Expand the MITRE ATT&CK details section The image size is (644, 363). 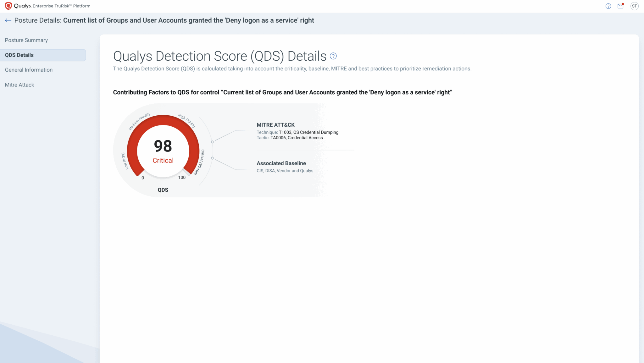[275, 125]
